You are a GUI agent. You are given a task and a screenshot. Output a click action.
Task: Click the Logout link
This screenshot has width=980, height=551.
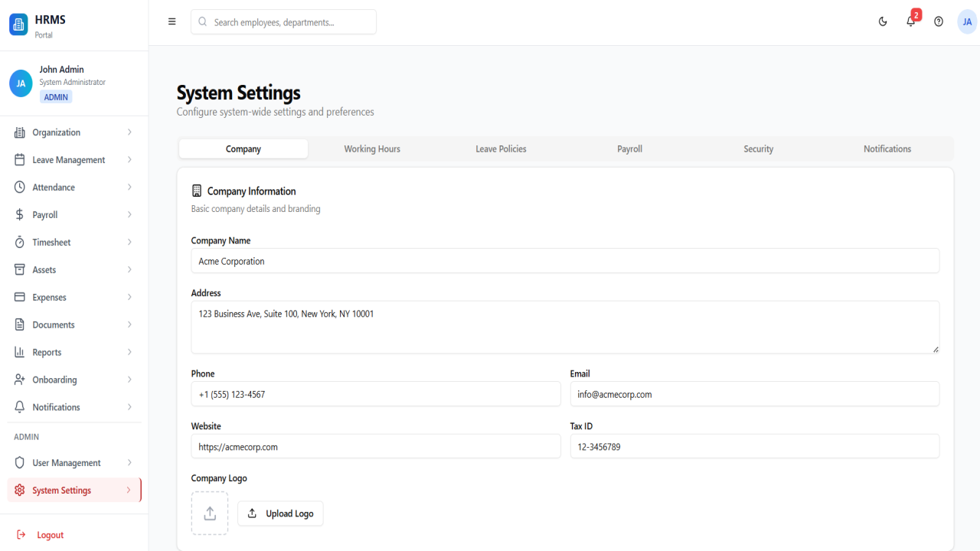pyautogui.click(x=50, y=535)
